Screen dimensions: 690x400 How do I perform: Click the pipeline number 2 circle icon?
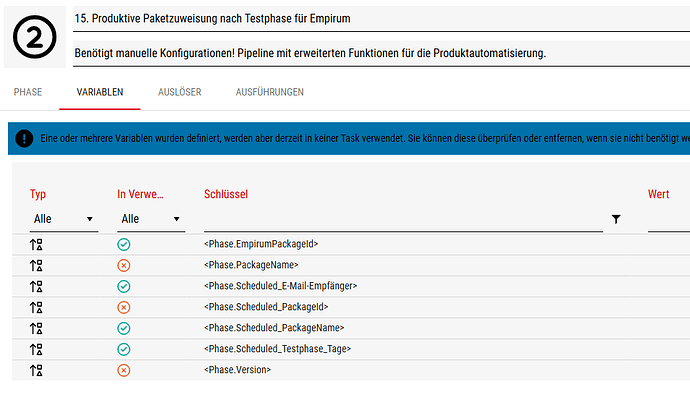[34, 36]
